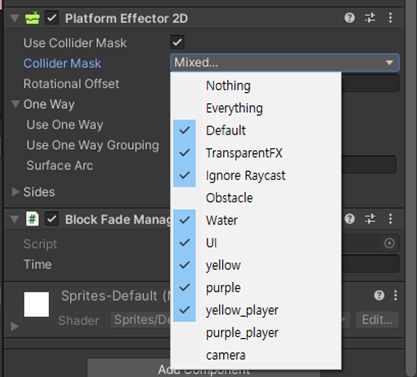Image resolution: width=417 pixels, height=377 pixels.
Task: Click the Use One Way label
Action: pyautogui.click(x=65, y=125)
